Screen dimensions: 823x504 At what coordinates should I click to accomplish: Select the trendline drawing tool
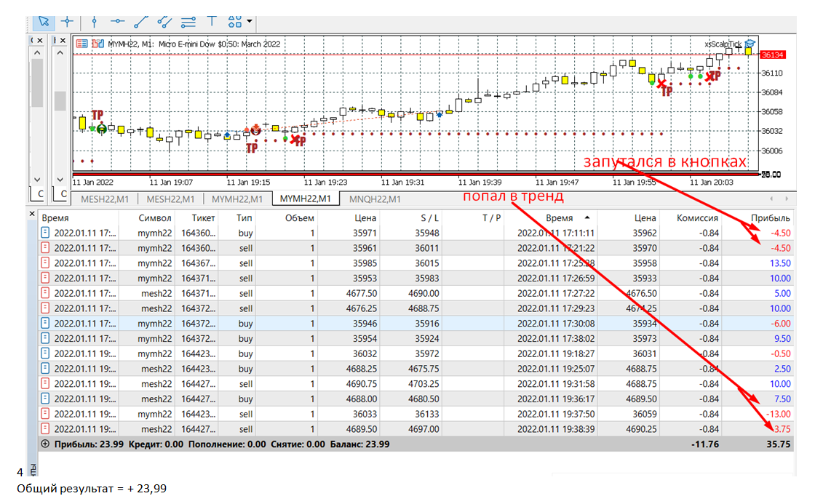pyautogui.click(x=141, y=20)
